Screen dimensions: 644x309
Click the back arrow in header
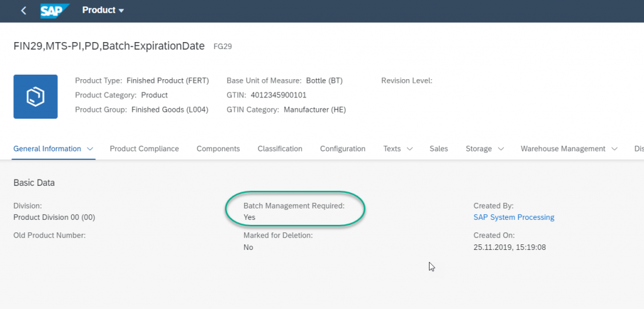(23, 11)
